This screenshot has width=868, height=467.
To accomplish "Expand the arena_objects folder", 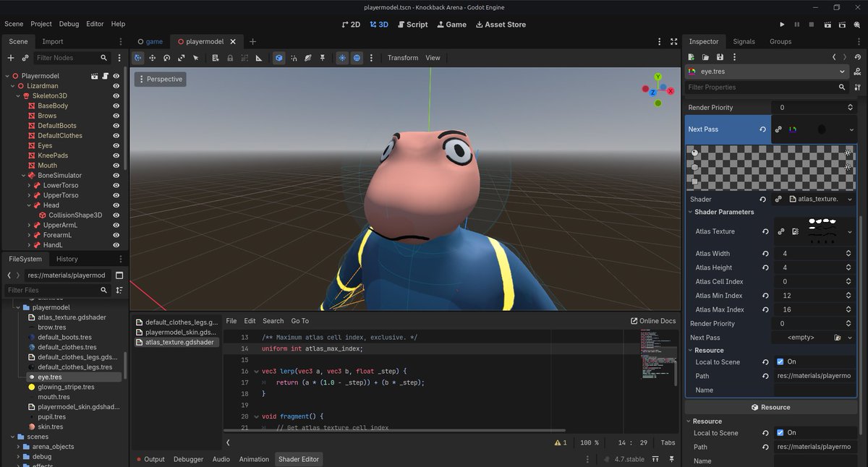I will point(19,447).
